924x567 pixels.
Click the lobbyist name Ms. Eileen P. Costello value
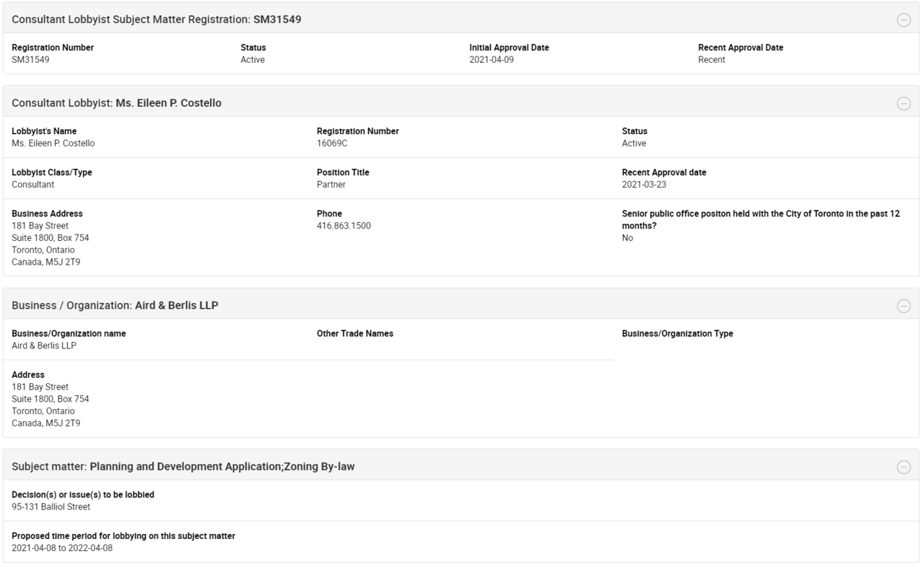click(x=53, y=144)
